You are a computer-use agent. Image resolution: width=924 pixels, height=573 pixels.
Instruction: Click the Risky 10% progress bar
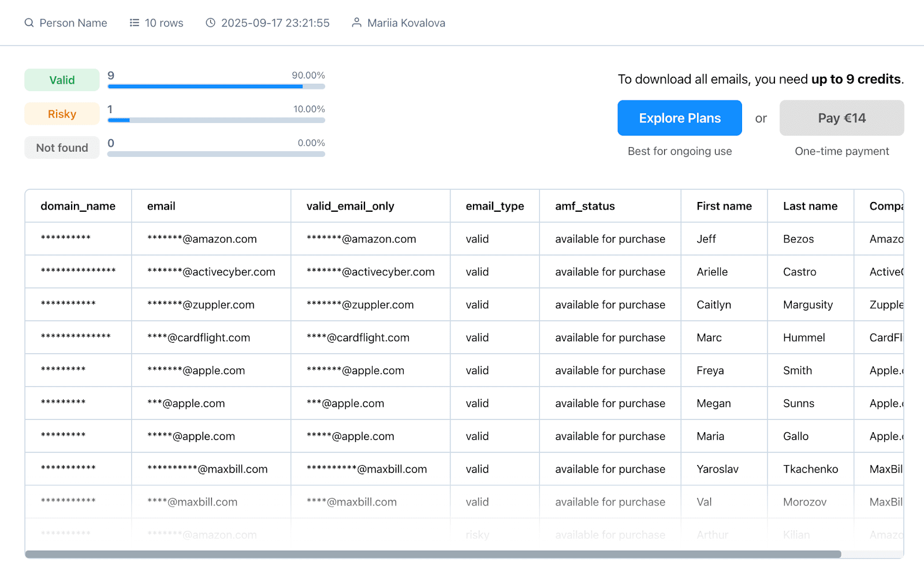point(216,121)
